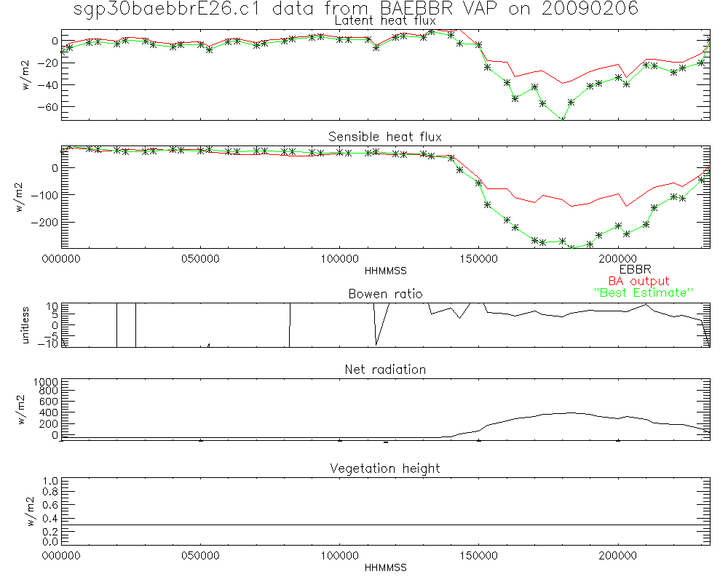Viewport: 728px width, 582px height.
Task: Click the "1000" tick label on Net radiation axis
Action: [x=45, y=381]
